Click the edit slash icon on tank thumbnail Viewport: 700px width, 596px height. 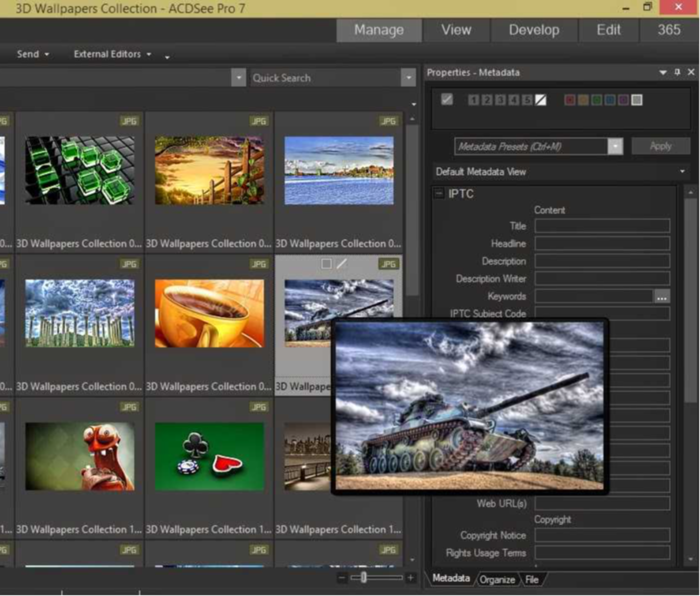(342, 264)
